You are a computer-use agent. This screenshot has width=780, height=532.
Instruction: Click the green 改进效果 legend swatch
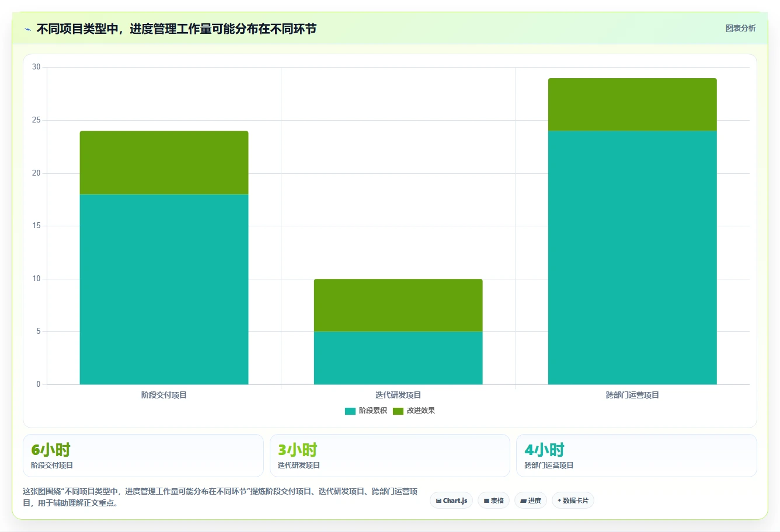click(398, 411)
